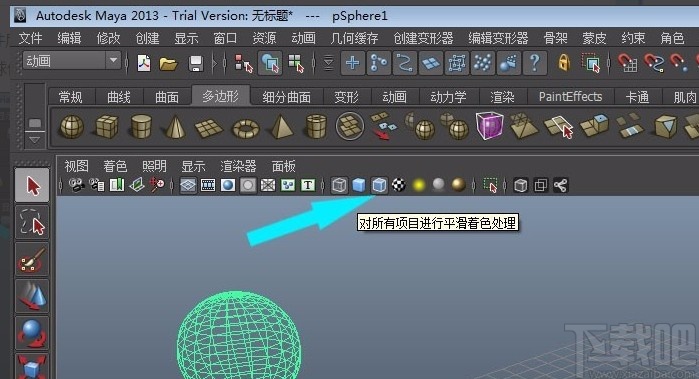
Task: Create a polygon cone from shelf
Action: [x=175, y=127]
